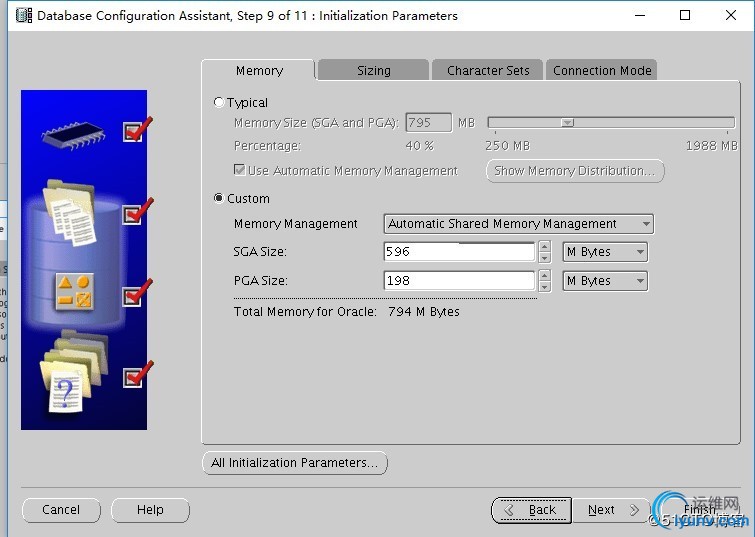Click the Memory Management label
This screenshot has width=755, height=537.
tap(296, 224)
